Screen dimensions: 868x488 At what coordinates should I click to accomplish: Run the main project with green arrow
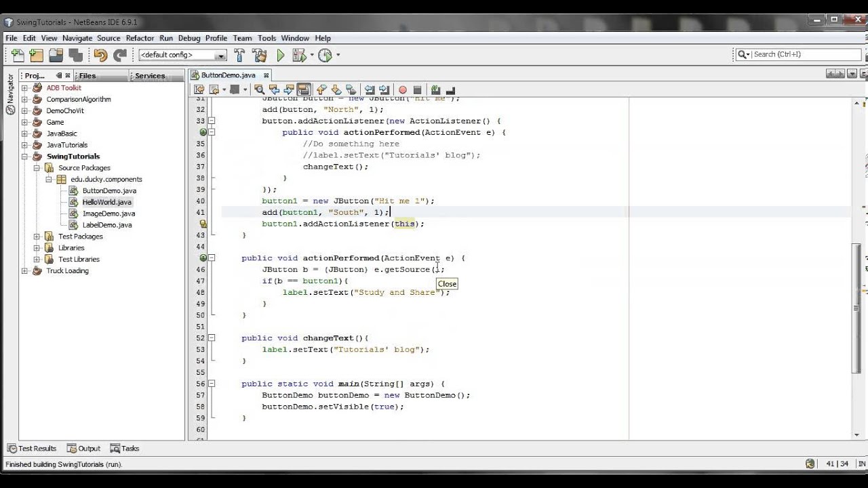coord(280,55)
